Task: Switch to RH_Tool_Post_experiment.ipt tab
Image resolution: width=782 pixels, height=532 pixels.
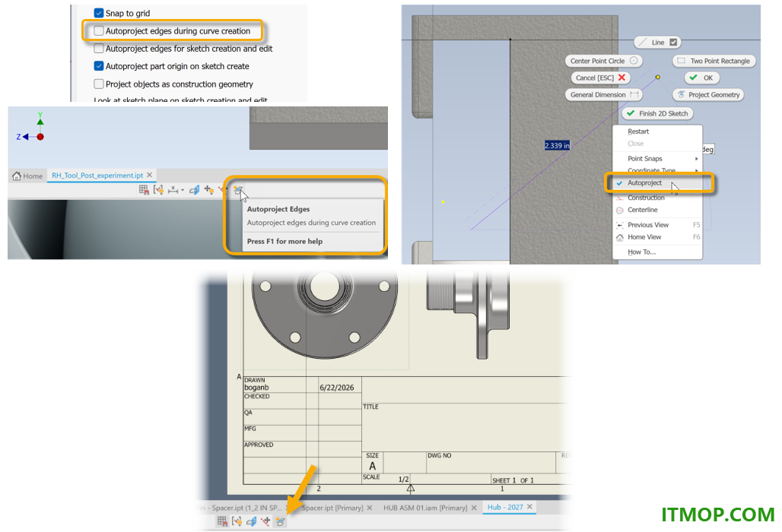Action: (97, 176)
